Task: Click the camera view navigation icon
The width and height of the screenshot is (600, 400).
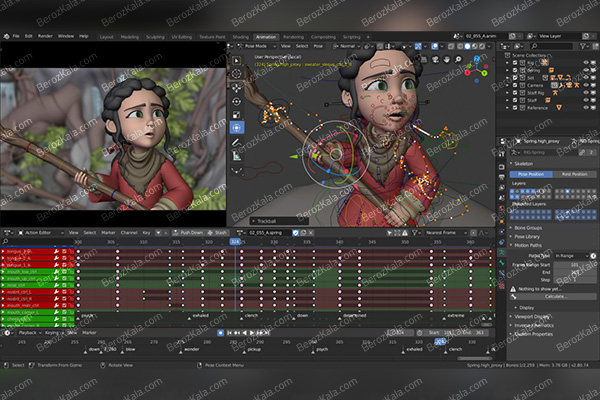Action: pos(435,59)
